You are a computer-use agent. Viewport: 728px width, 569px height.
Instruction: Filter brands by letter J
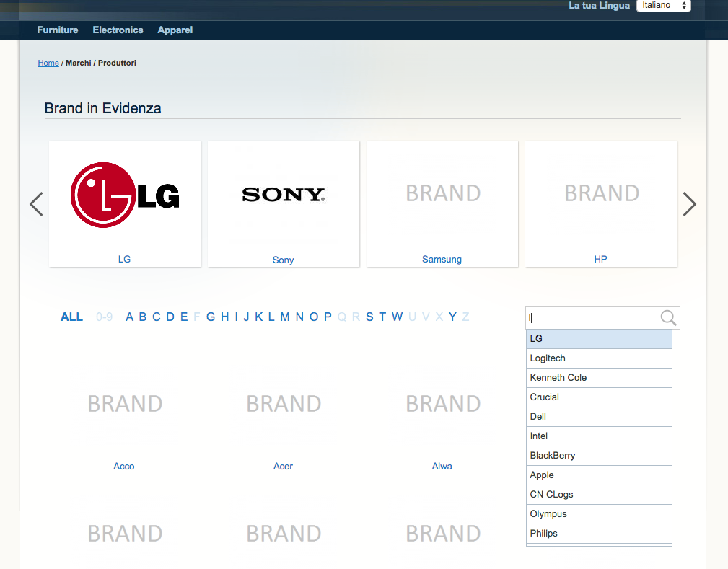tap(247, 317)
